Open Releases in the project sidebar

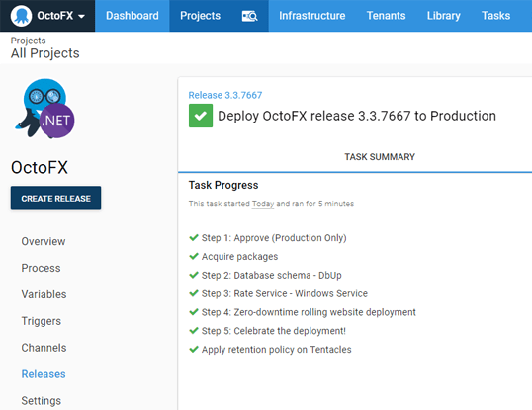(44, 374)
